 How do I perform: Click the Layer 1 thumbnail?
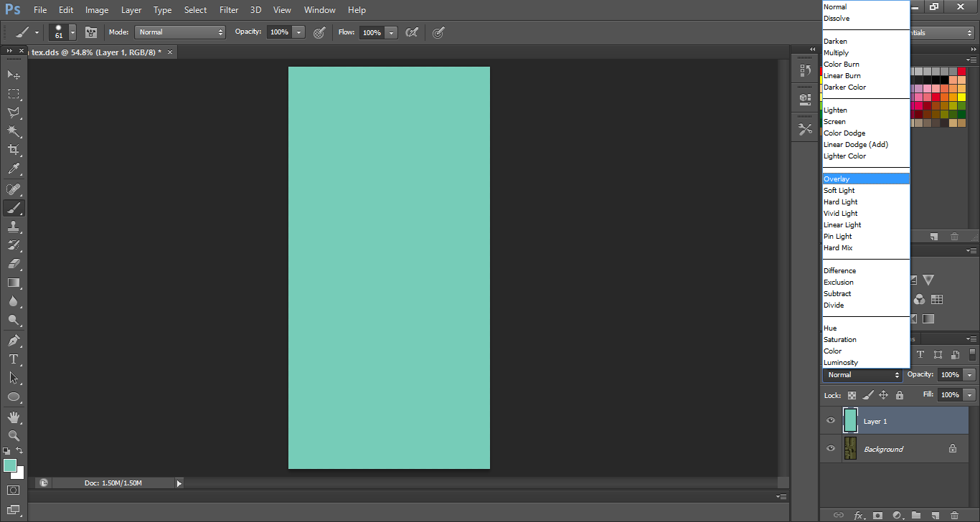pos(850,421)
